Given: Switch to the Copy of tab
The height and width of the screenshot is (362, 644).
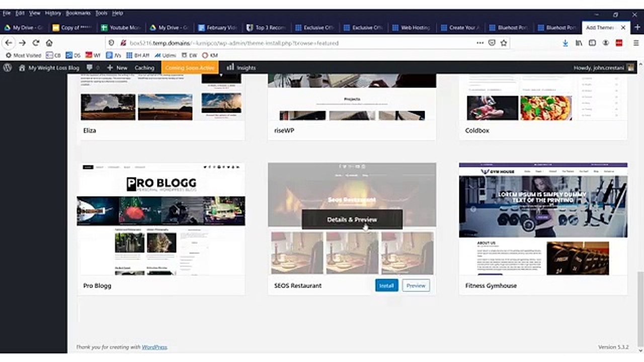Looking at the screenshot, I should point(73,28).
